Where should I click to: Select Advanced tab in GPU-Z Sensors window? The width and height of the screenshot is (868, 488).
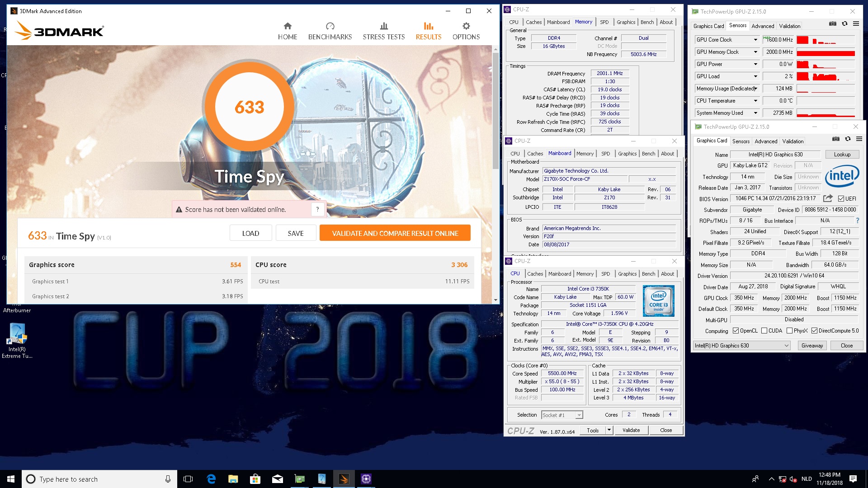coord(763,26)
